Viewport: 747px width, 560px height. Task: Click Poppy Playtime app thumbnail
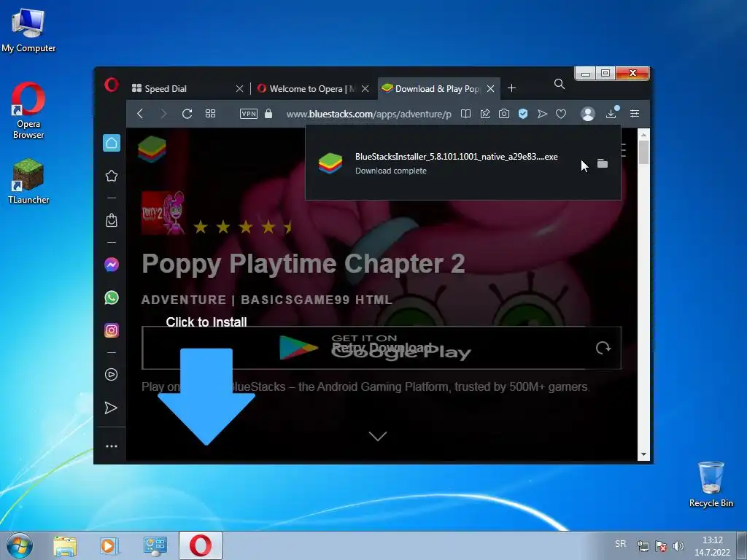pos(163,213)
